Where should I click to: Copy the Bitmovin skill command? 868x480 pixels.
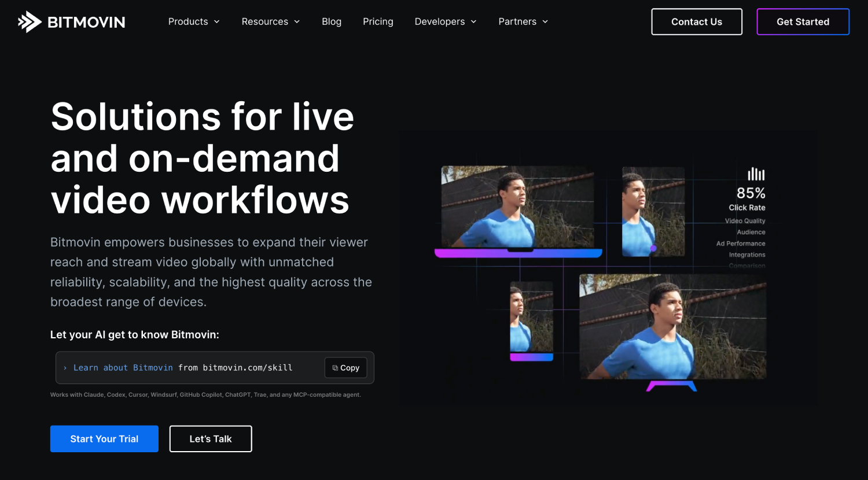click(x=346, y=368)
